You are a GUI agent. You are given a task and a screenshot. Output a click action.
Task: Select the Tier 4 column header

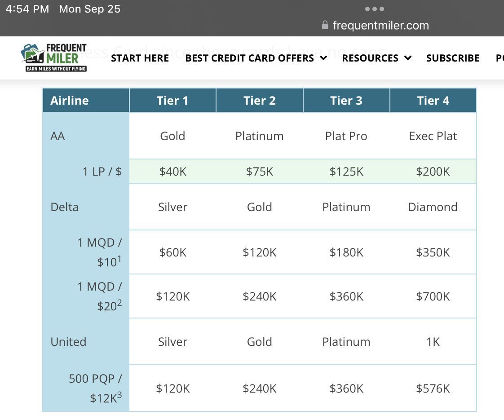click(x=433, y=100)
